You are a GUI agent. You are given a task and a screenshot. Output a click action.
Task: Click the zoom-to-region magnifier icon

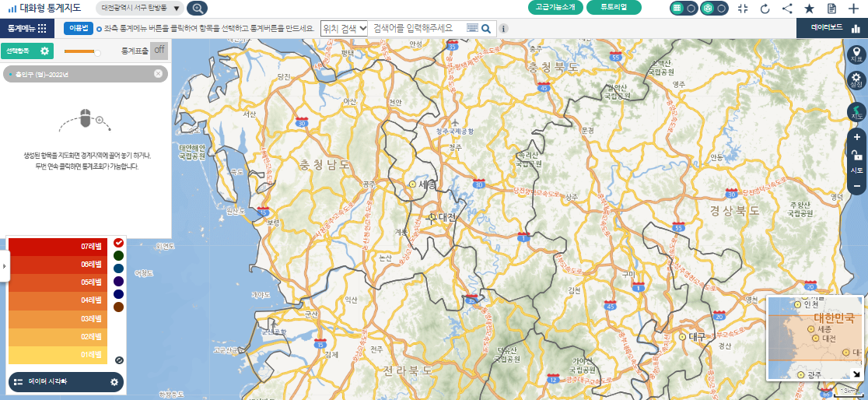pyautogui.click(x=197, y=9)
